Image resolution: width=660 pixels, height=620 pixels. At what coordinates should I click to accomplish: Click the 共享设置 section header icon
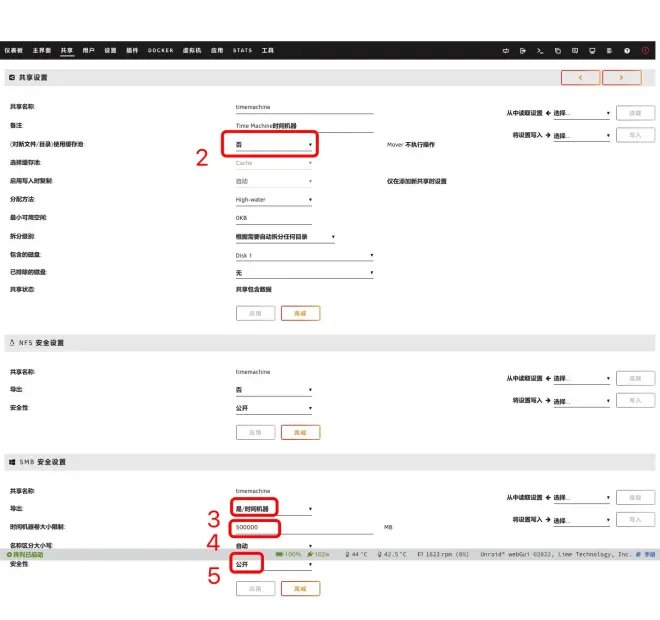pyautogui.click(x=12, y=77)
